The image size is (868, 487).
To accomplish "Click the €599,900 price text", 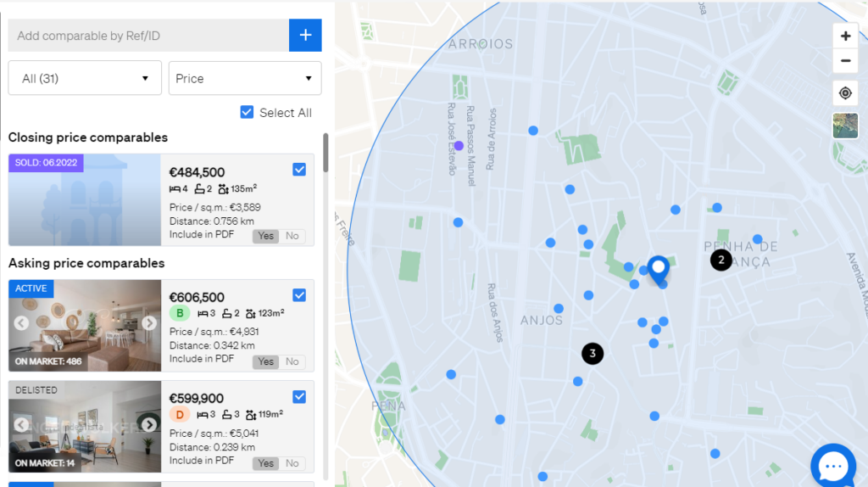I will point(196,399).
